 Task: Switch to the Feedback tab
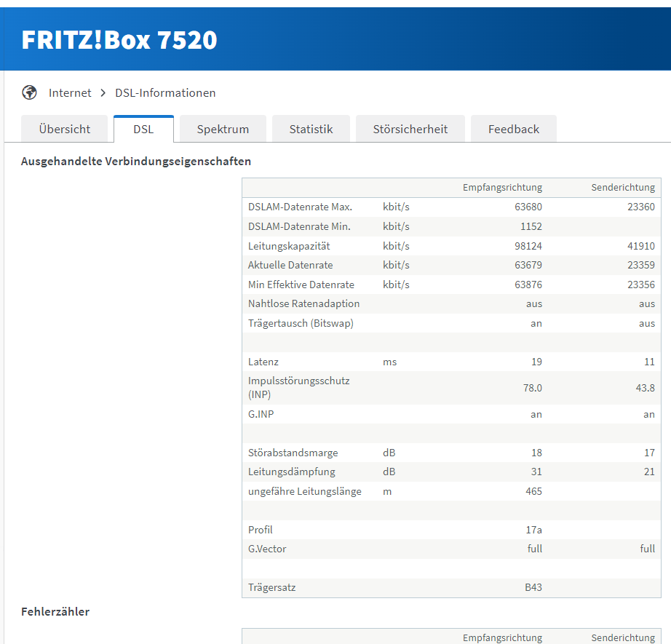click(514, 129)
